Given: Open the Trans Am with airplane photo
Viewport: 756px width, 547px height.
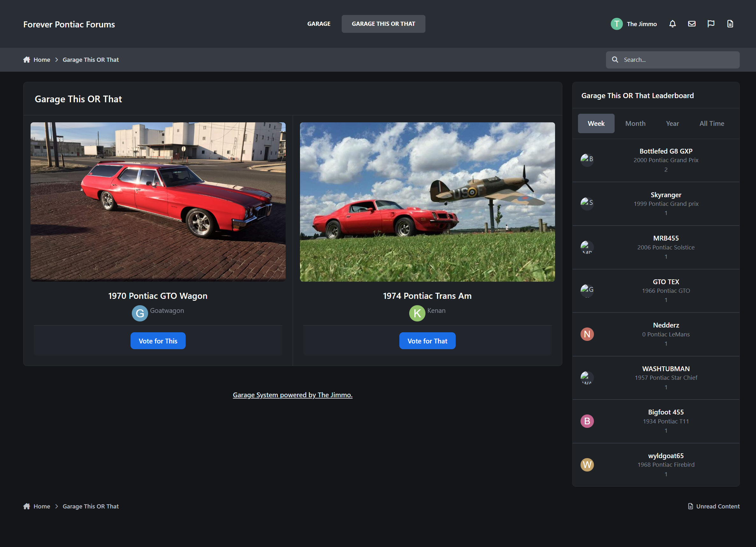Looking at the screenshot, I should pyautogui.click(x=427, y=202).
